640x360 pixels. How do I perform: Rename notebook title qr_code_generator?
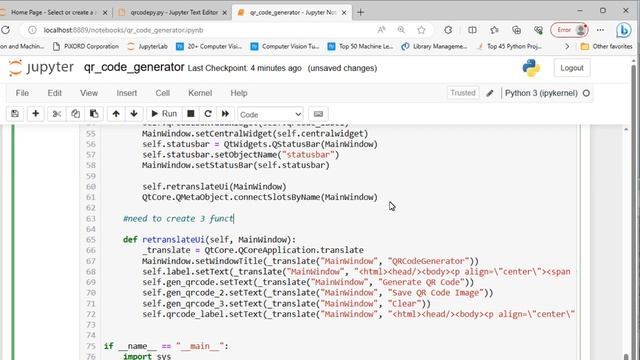click(x=134, y=67)
